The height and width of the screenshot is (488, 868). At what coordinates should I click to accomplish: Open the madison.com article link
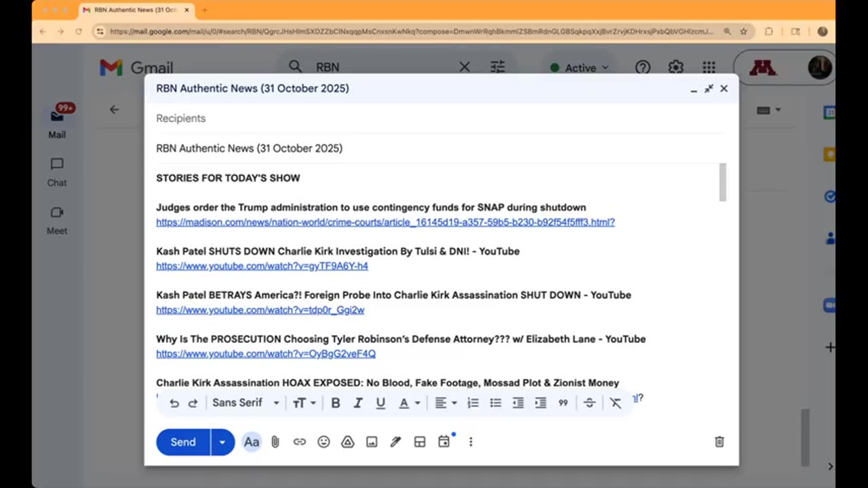pyautogui.click(x=385, y=222)
